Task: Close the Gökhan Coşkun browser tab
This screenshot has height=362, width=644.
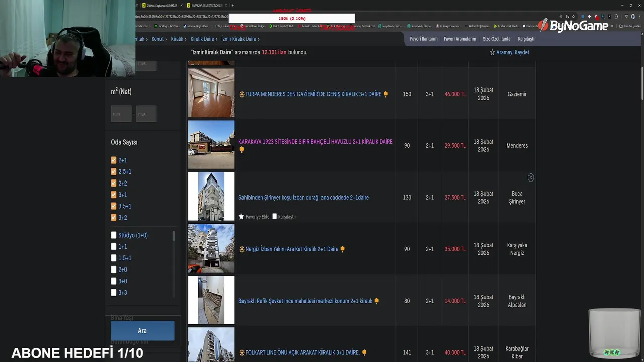Action: [182, 5]
